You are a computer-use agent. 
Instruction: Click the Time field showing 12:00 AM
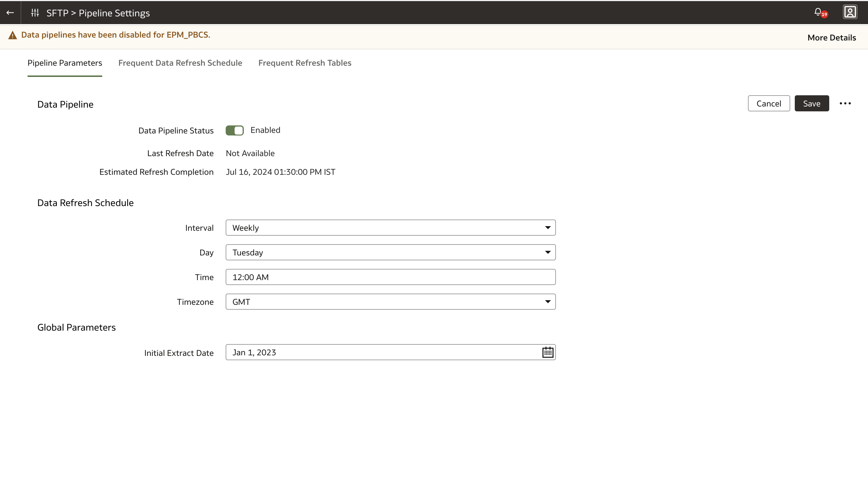click(390, 277)
